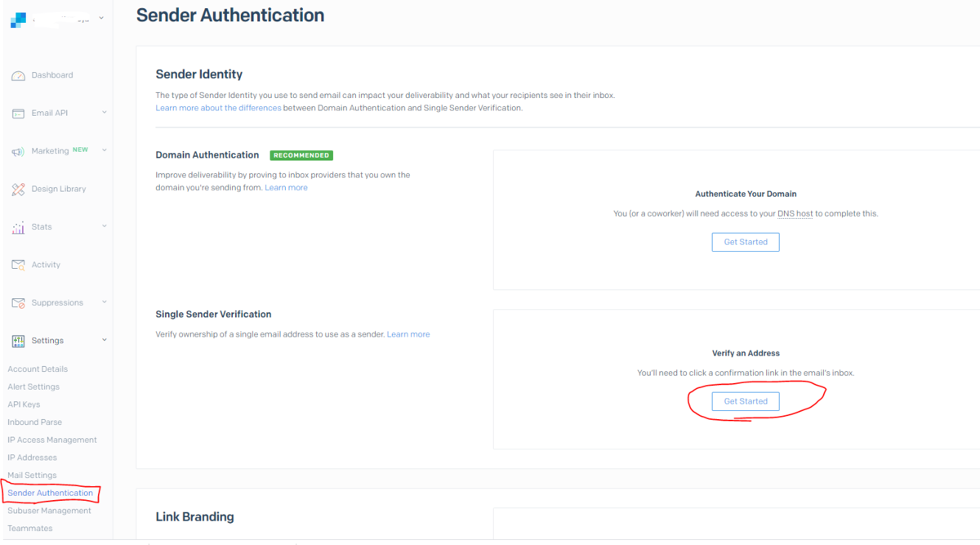Open Account Details settings page
Screen dimensions: 980x545
click(x=38, y=369)
